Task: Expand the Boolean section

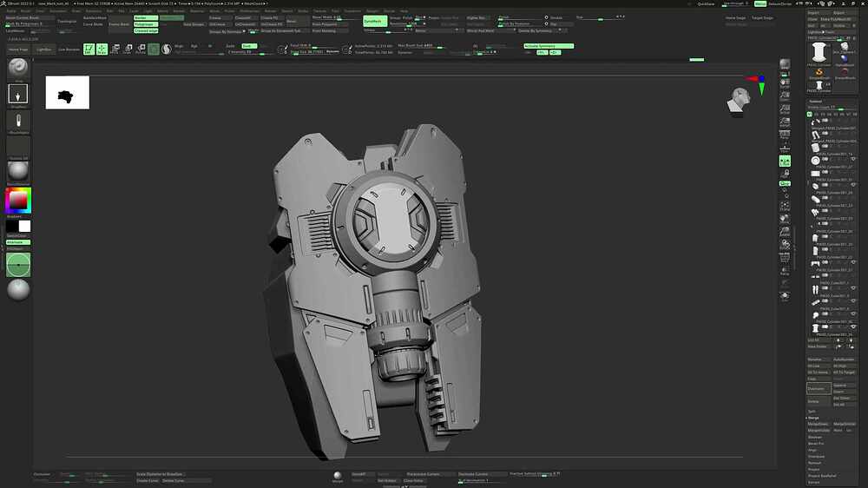Action: (x=815, y=437)
